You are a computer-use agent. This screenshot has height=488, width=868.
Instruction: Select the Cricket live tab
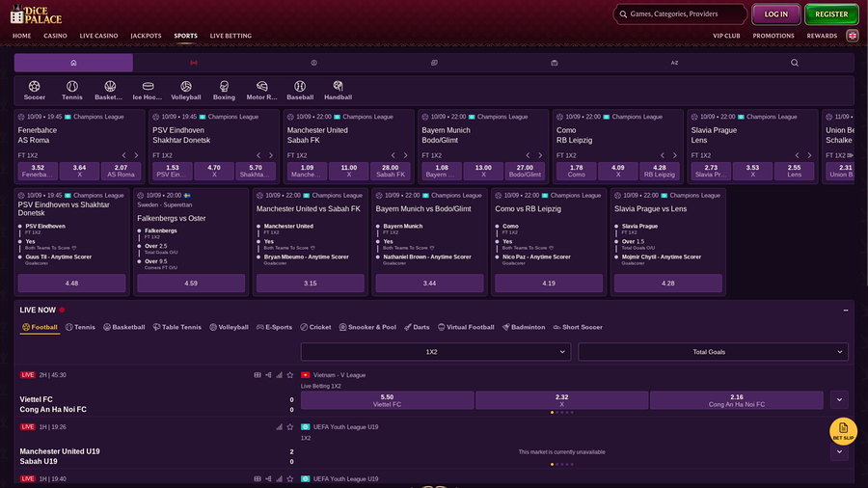pos(315,328)
